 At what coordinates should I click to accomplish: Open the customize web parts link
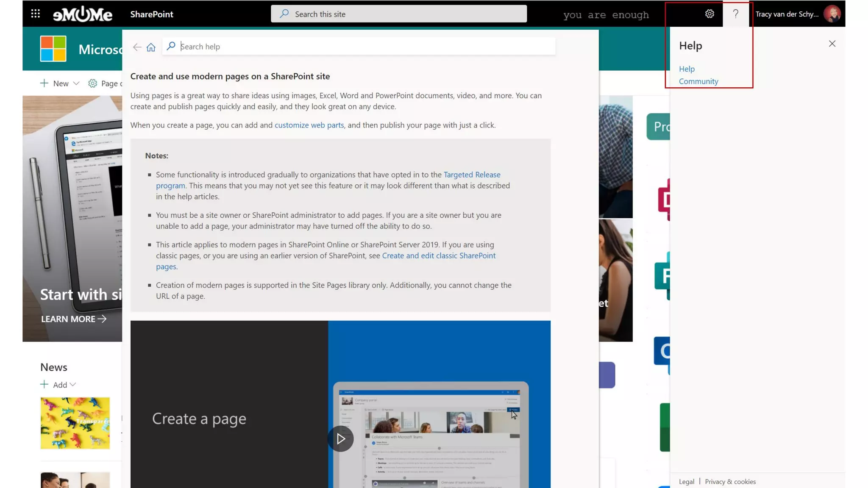309,125
